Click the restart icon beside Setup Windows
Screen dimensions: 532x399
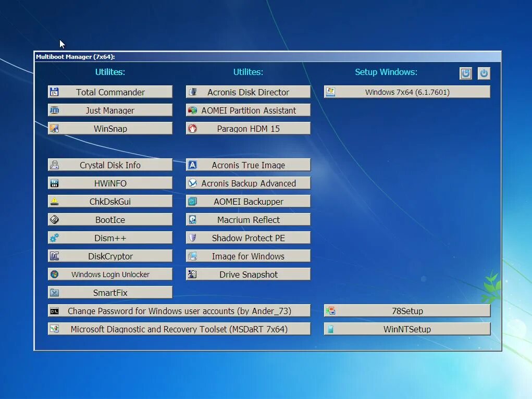[465, 73]
